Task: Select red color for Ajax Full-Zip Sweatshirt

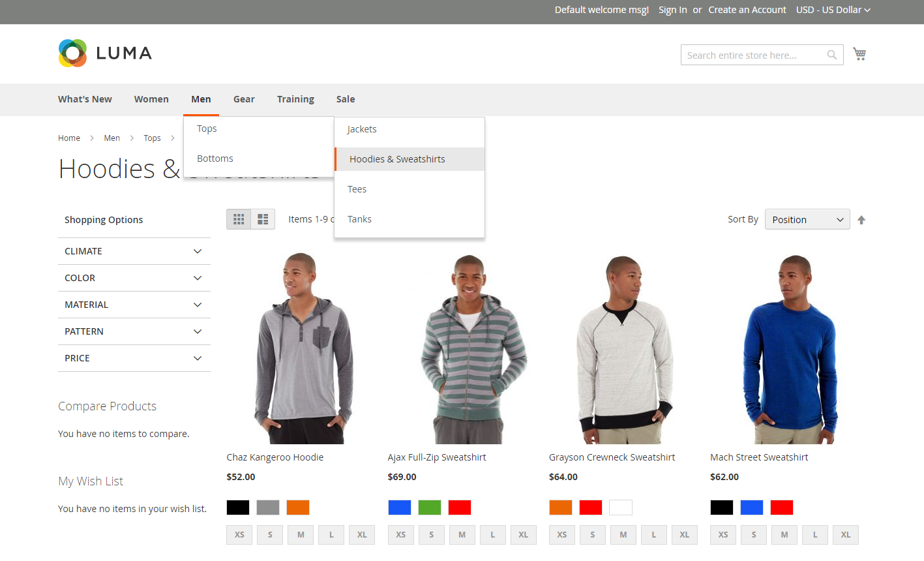Action: pyautogui.click(x=460, y=508)
